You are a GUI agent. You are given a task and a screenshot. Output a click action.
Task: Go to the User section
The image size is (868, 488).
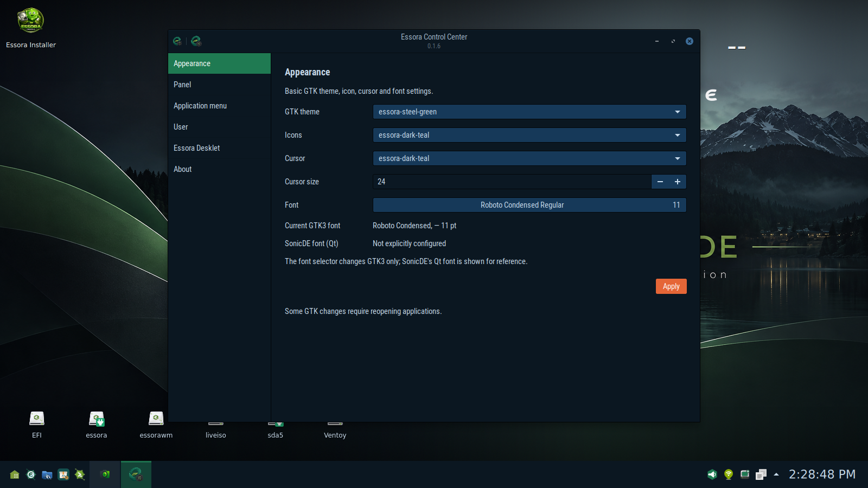tap(219, 127)
